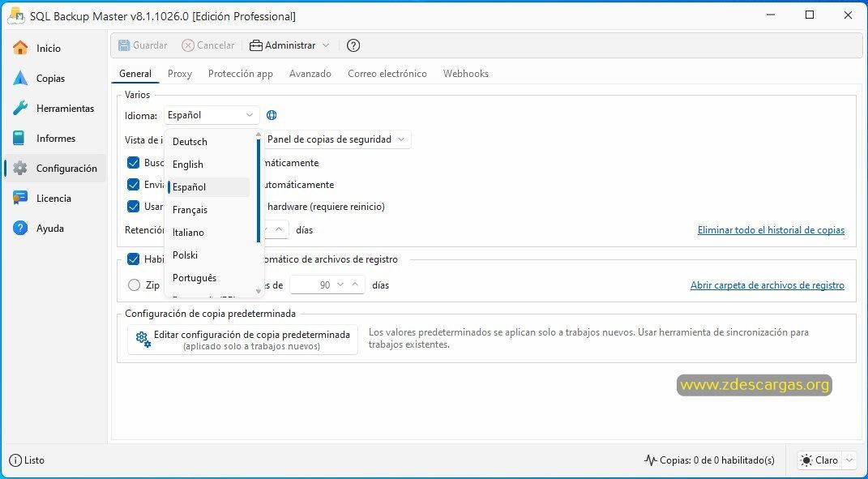Open the Informes book icon
The image size is (868, 479).
[x=19, y=138]
